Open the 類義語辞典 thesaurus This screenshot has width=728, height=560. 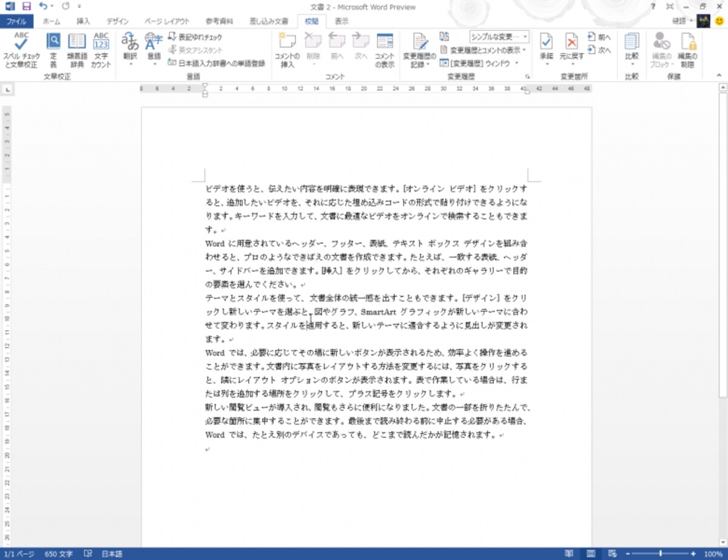pyautogui.click(x=77, y=50)
